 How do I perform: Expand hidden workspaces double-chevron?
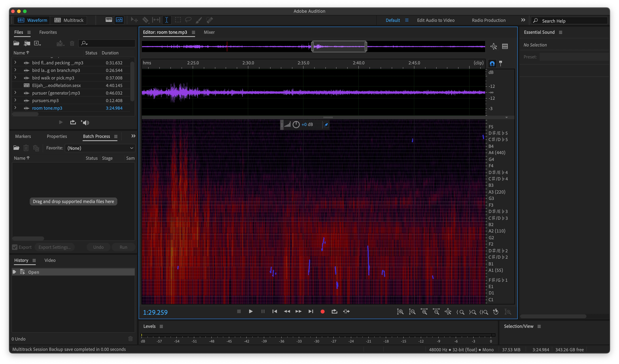pos(523,20)
